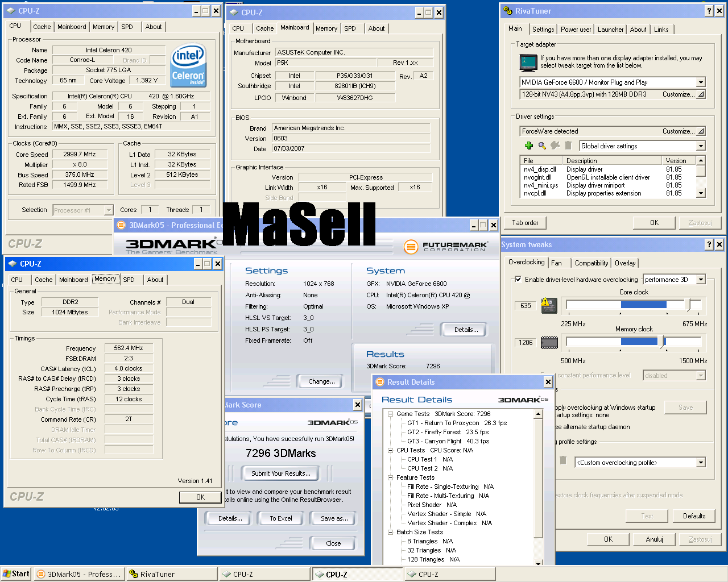Disable driver-level hardware overclocking checkbox

(518, 279)
